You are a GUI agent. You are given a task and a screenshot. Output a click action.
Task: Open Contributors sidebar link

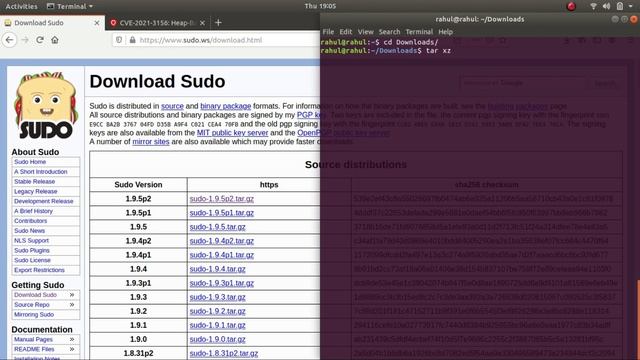click(31, 221)
